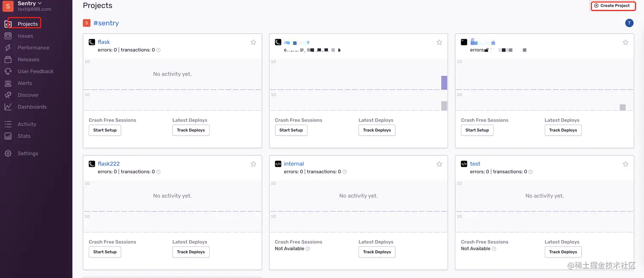
Task: Click the Create Project button
Action: [612, 6]
